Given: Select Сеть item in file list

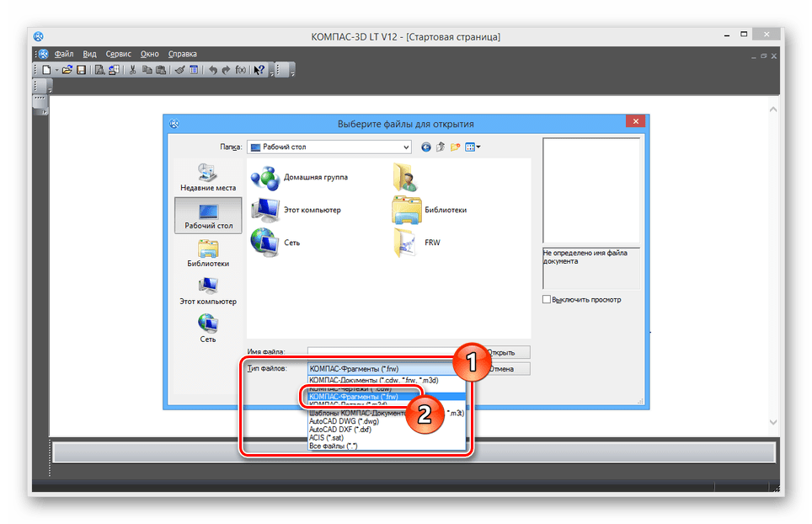Looking at the screenshot, I should (x=275, y=243).
